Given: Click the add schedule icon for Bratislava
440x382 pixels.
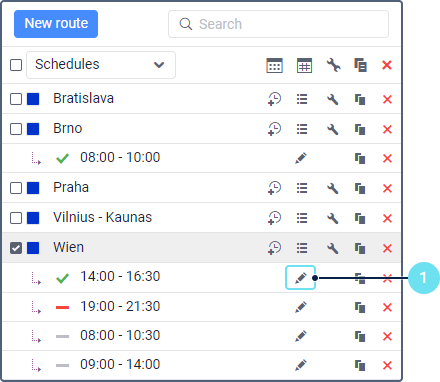Looking at the screenshot, I should [x=274, y=99].
